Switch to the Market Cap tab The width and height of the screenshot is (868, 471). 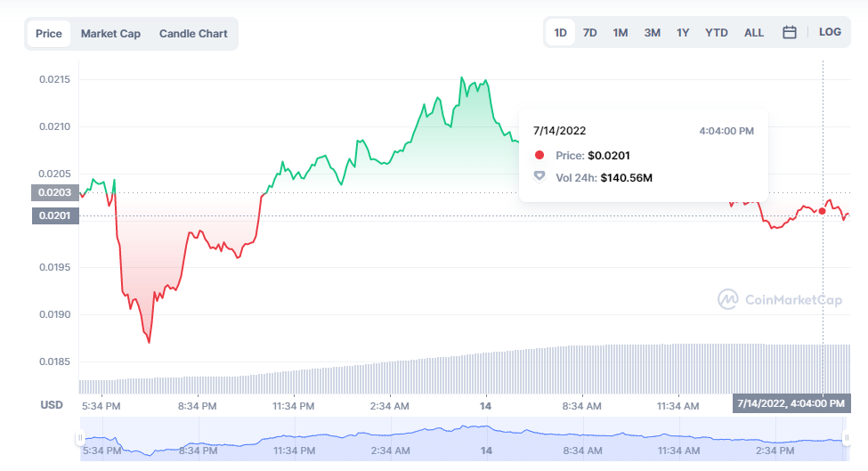click(x=110, y=34)
